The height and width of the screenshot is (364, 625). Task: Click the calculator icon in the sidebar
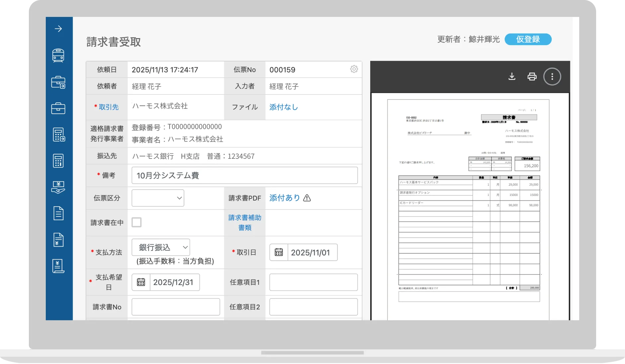[x=58, y=161]
